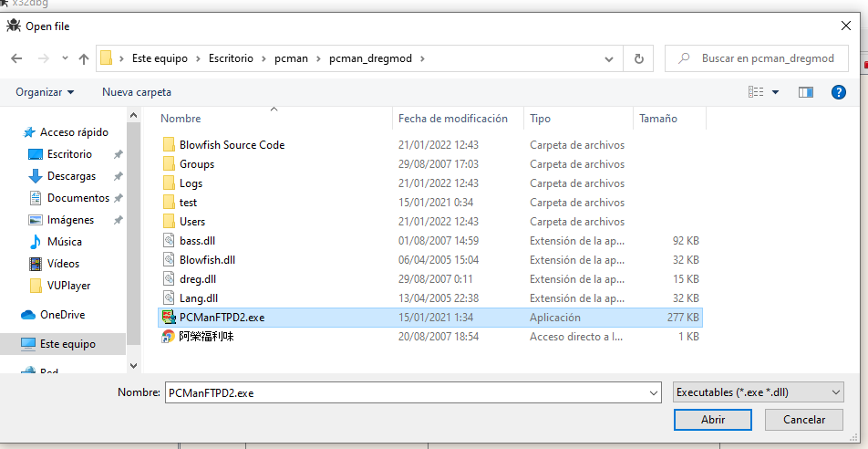Open help with the question mark icon
This screenshot has height=449, width=868.
838,92
